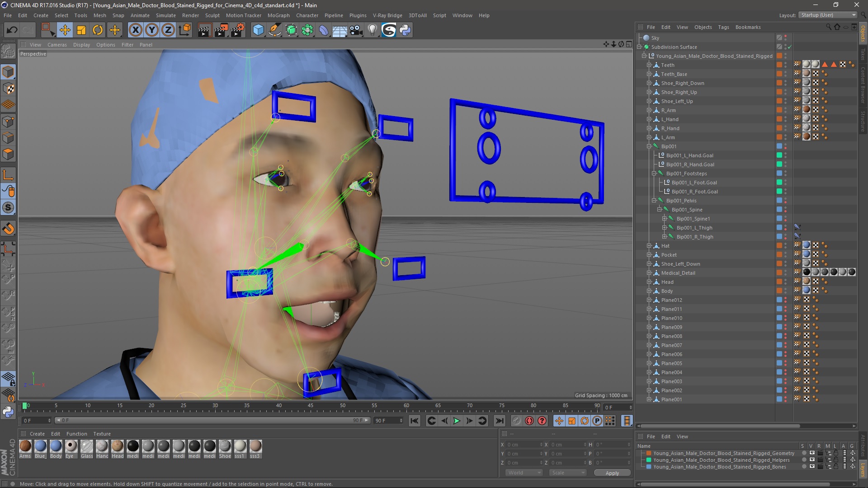868x488 pixels.
Task: Click the Undo arrow icon
Action: click(12, 30)
